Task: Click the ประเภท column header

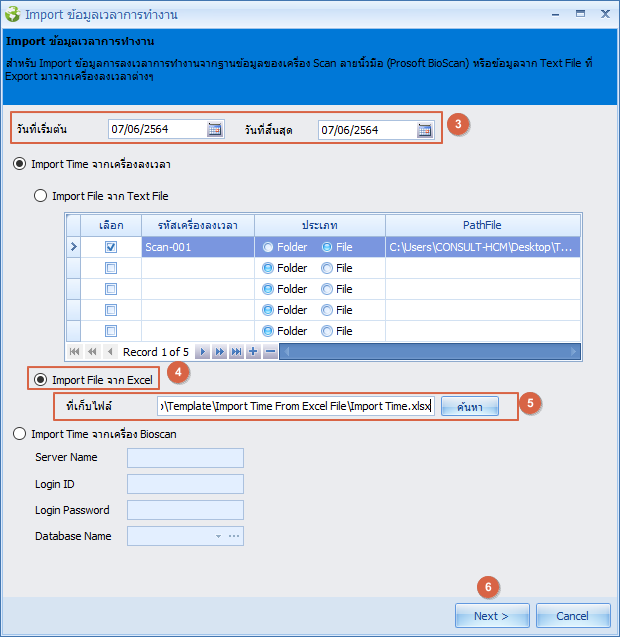Action: click(x=320, y=225)
